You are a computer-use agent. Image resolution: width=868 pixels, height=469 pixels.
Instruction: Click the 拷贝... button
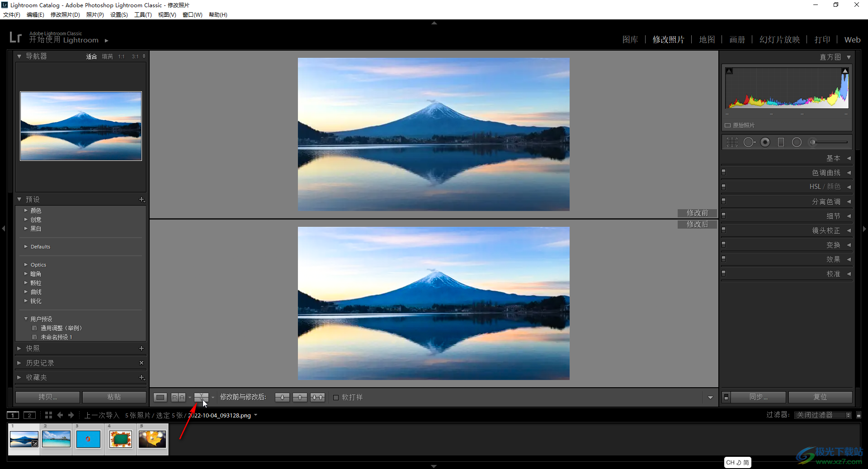click(48, 397)
